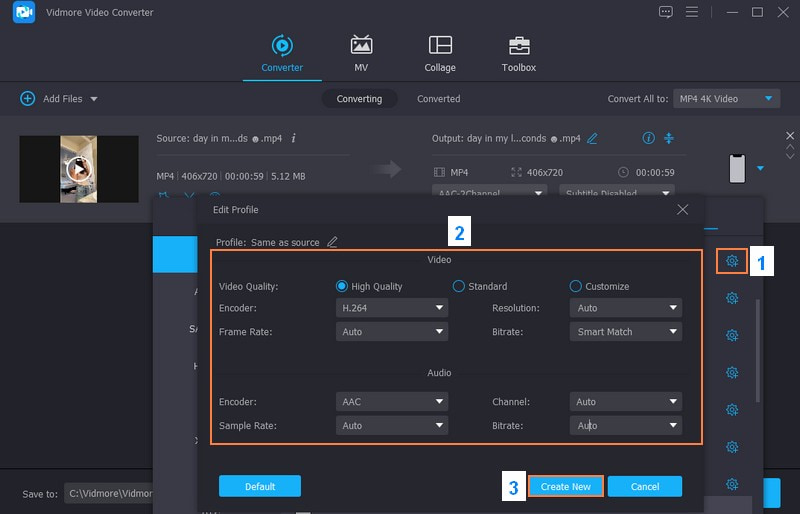
Task: Choose Standard video quality
Action: pyautogui.click(x=459, y=286)
